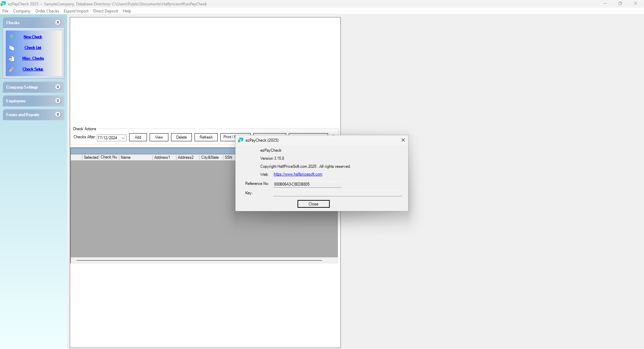The width and height of the screenshot is (644, 349).
Task: Click the Name column header
Action: (x=136, y=157)
